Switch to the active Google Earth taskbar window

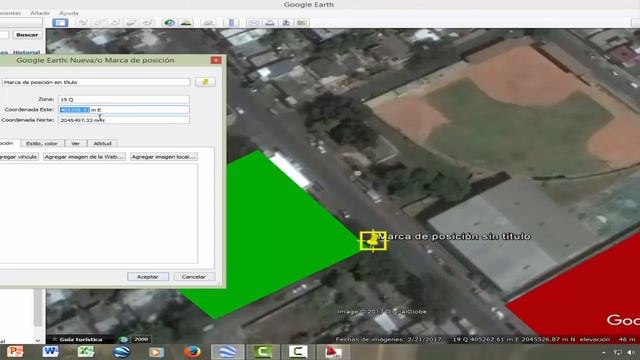tap(227, 352)
